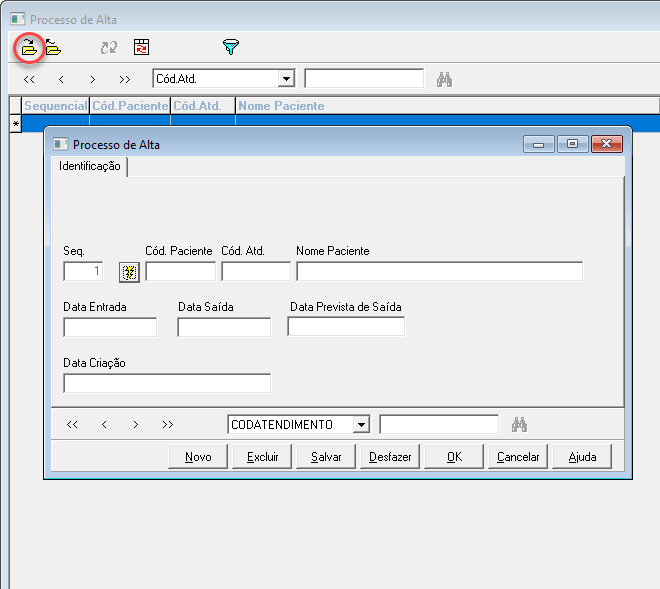660x589 pixels.
Task: Go to previous record in dialog navigator
Action: tap(104, 424)
